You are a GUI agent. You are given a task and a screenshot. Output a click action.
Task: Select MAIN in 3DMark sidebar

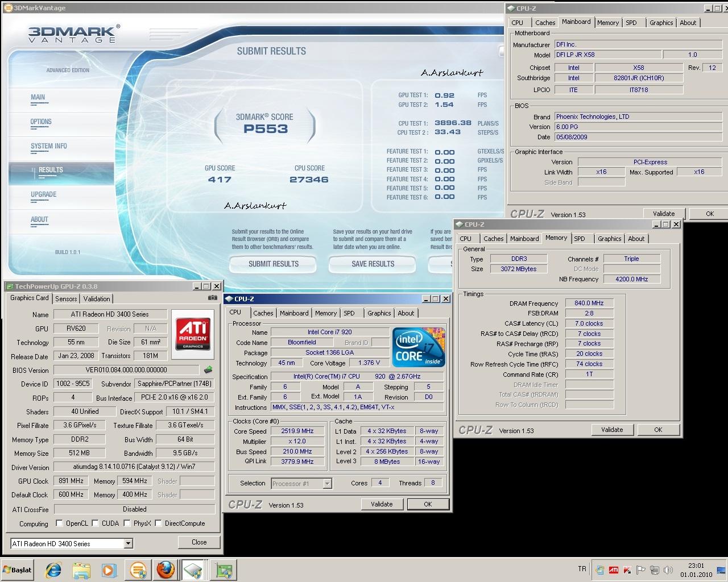tap(38, 97)
